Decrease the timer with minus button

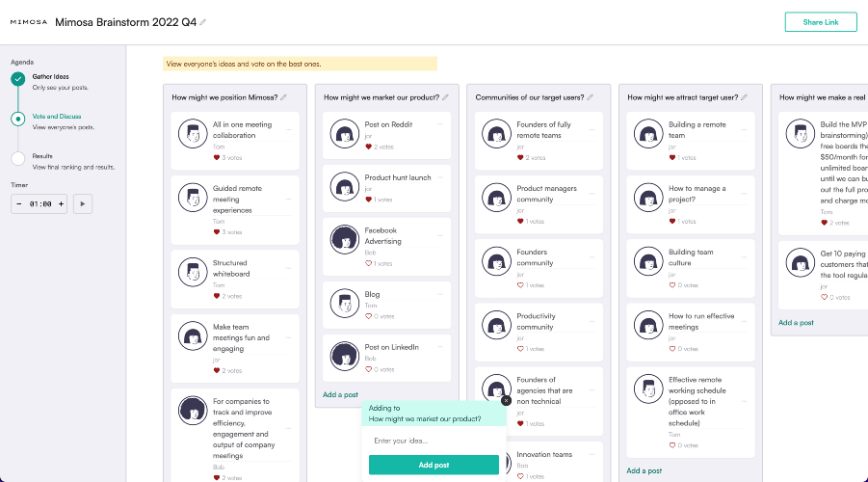[19, 203]
